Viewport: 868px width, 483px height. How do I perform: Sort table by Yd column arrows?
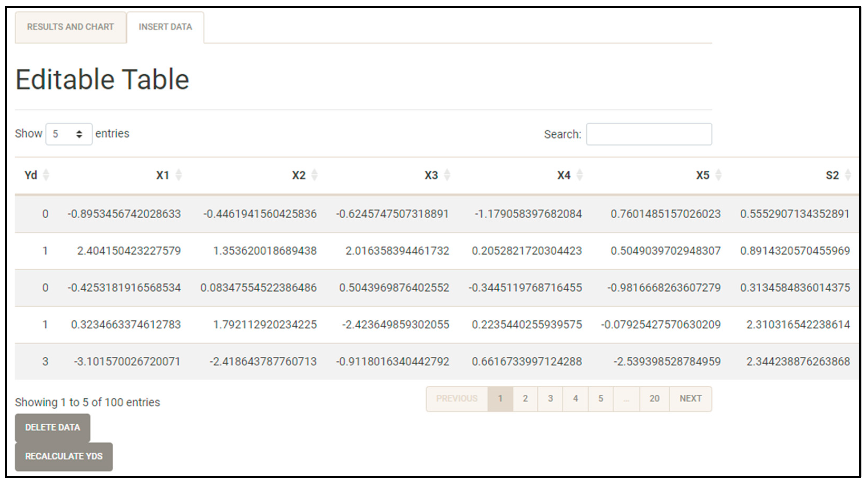pyautogui.click(x=46, y=175)
